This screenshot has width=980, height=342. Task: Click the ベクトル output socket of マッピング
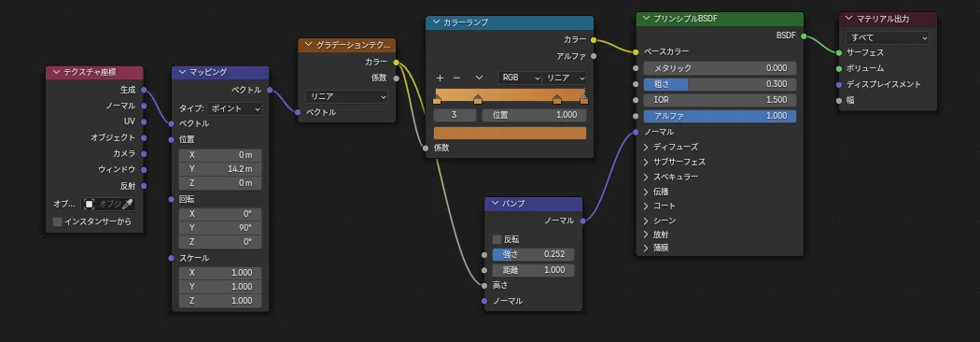click(270, 90)
